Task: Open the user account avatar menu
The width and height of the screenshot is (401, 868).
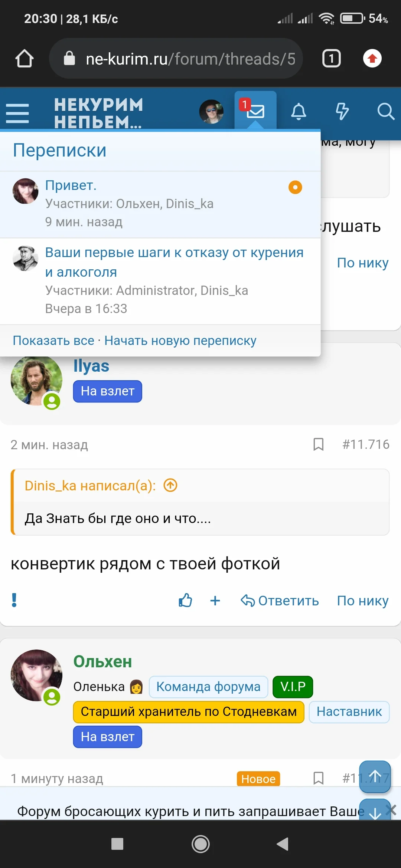Action: pyautogui.click(x=211, y=111)
